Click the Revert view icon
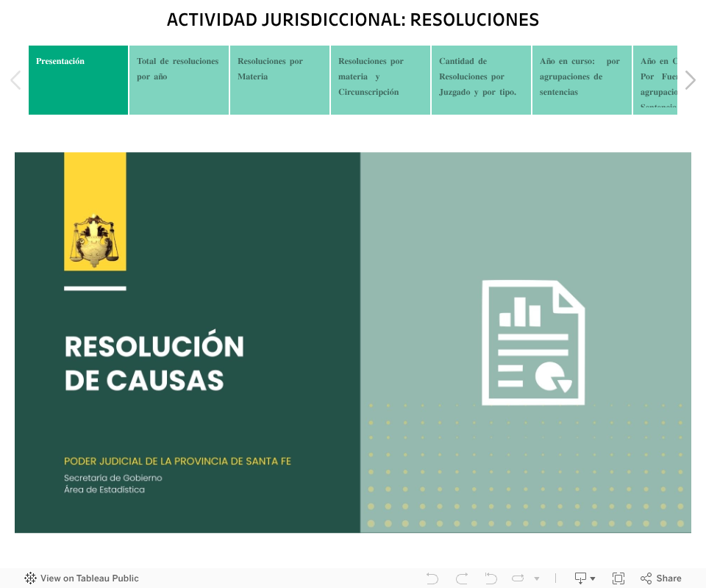 pos(491,578)
